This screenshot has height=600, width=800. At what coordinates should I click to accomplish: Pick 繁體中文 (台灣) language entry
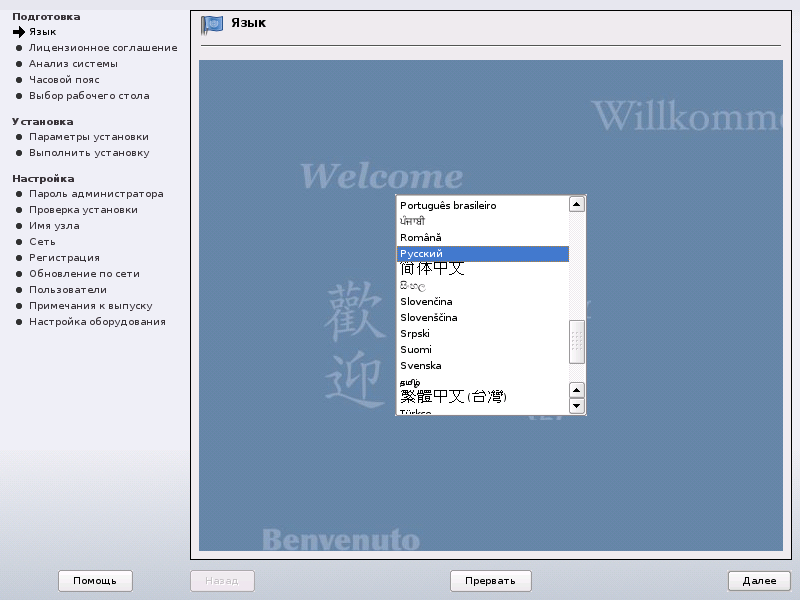453,396
